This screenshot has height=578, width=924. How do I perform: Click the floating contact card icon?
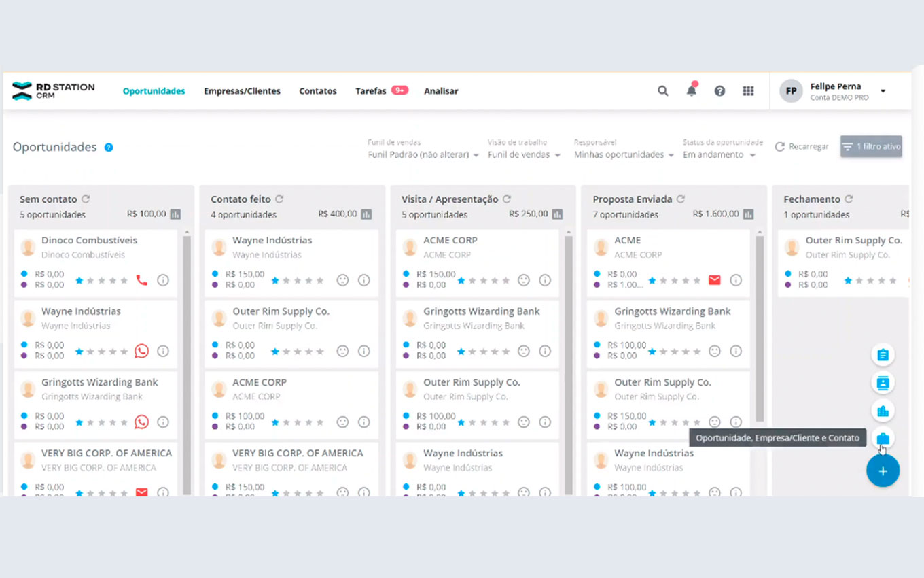coord(883,383)
